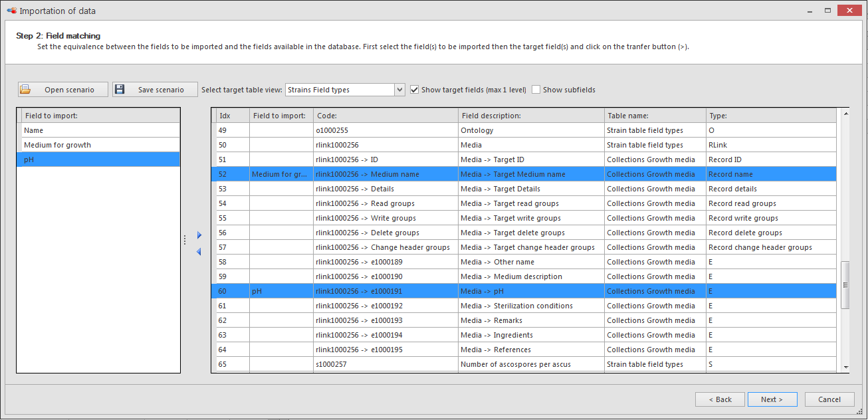The image size is (868, 420).
Task: Select Media -> Target change header groups row
Action: [x=524, y=247]
